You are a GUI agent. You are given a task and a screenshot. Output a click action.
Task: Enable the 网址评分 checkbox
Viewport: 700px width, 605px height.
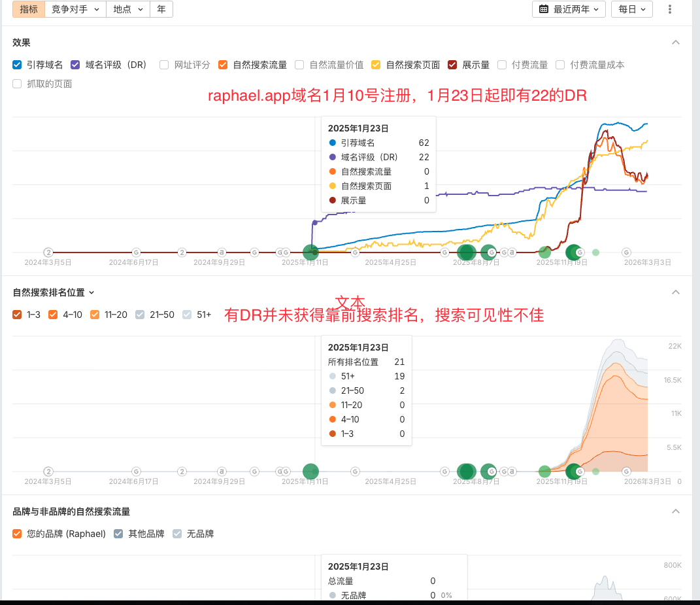(x=164, y=65)
